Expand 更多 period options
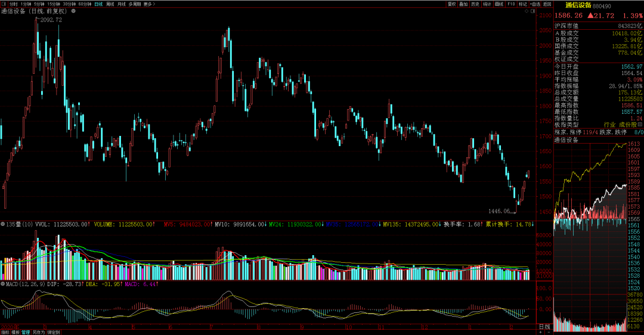 tap(149, 4)
